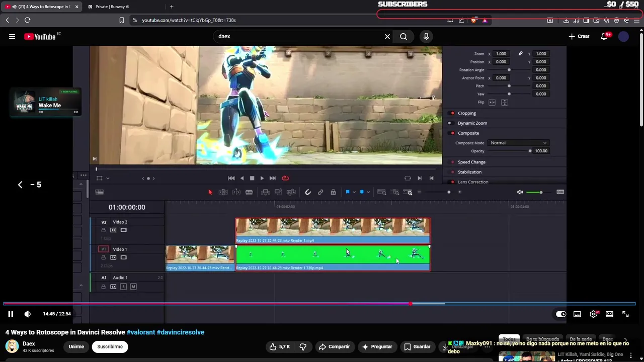Open YouTube notifications bell
Image resolution: width=644 pixels, height=362 pixels.
(605, 36)
